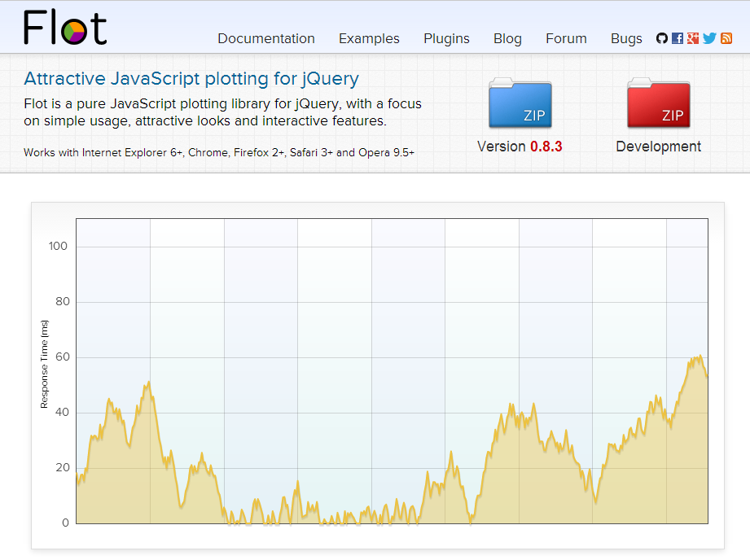Screen dimensions: 750x560
Task: Open the Google Plus icon link
Action: pos(693,38)
